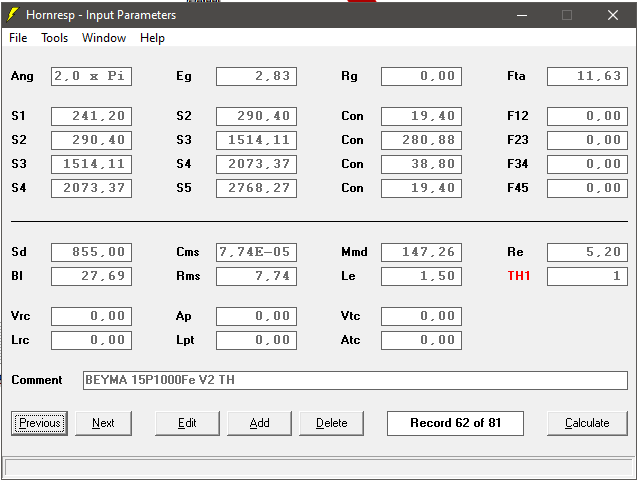Open the Window menu

(x=104, y=38)
